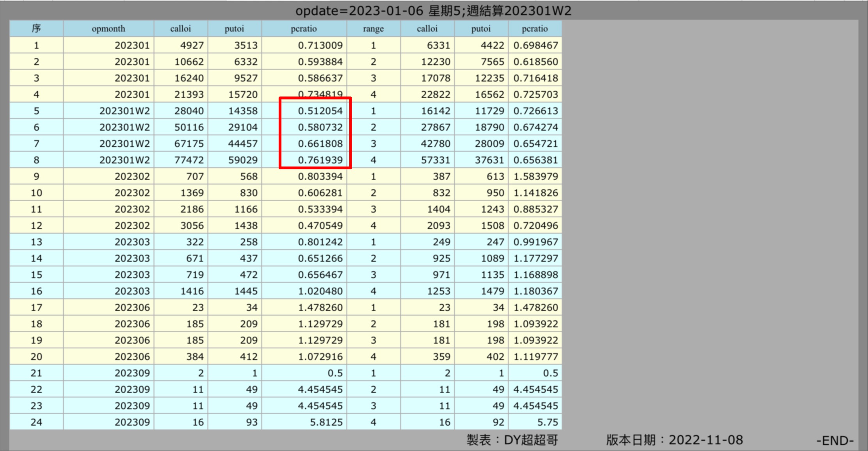
Task: Click the 版本日期 2022-11-08 label
Action: [x=674, y=440]
